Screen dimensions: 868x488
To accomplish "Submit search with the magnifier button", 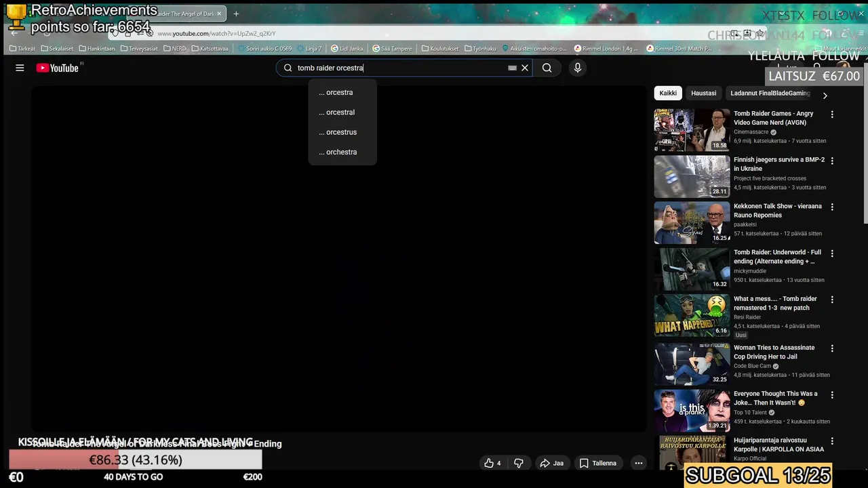I will 547,68.
